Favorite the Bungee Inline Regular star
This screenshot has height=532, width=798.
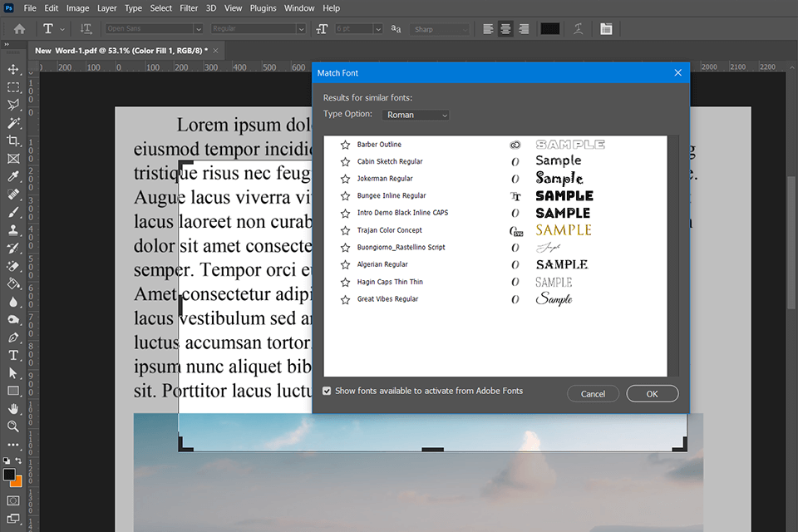pos(346,196)
